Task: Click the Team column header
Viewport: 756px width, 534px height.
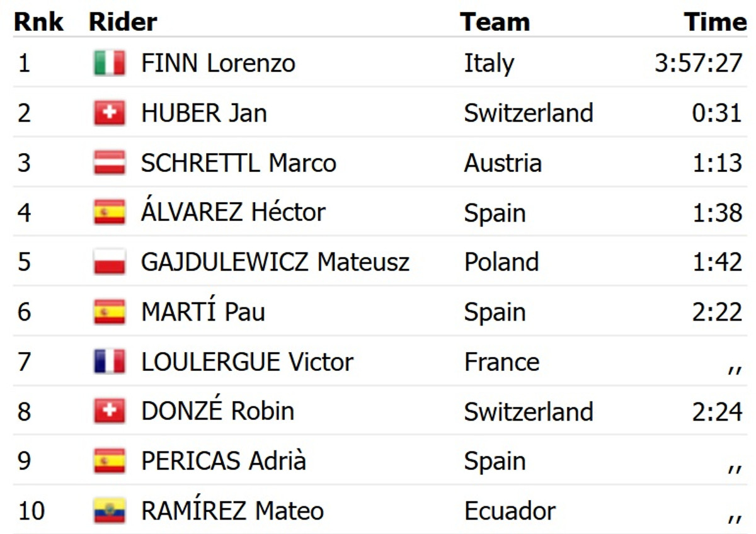Action: click(x=495, y=22)
